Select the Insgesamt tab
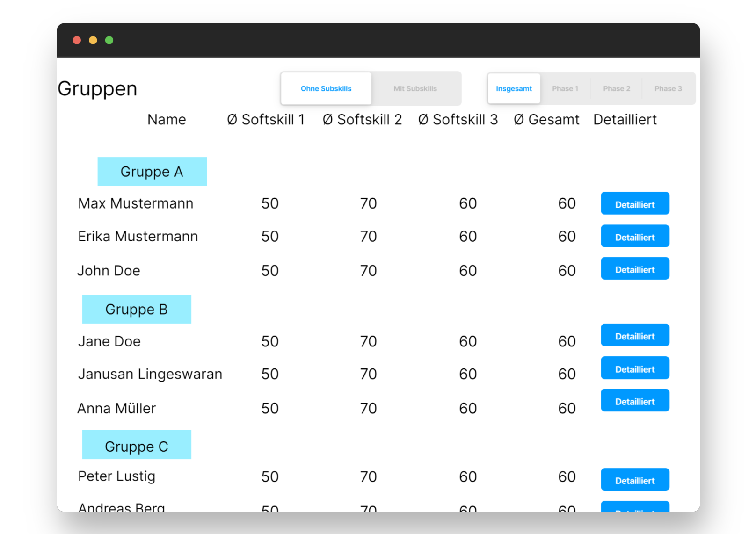The width and height of the screenshot is (756, 534). 514,88
